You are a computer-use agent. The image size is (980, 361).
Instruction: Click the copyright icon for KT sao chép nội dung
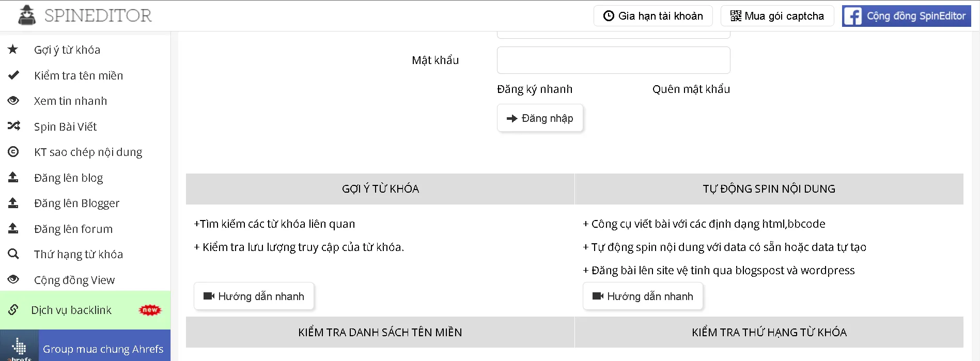[x=13, y=152]
